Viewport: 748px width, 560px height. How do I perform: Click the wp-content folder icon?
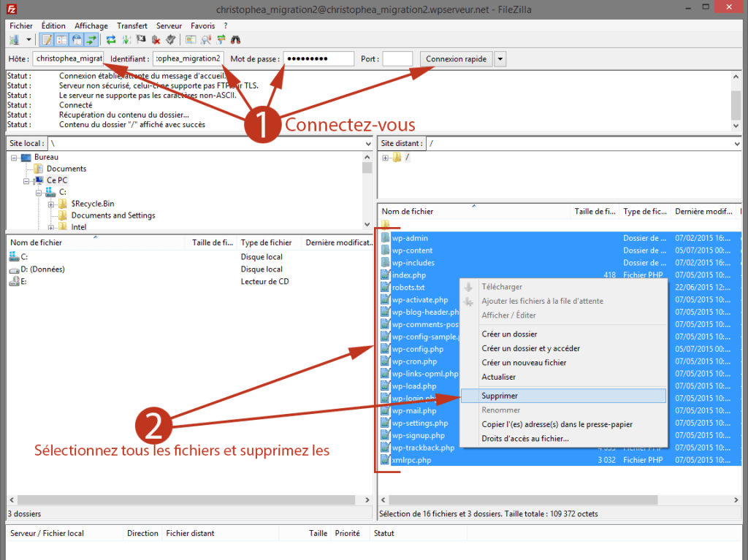(386, 250)
